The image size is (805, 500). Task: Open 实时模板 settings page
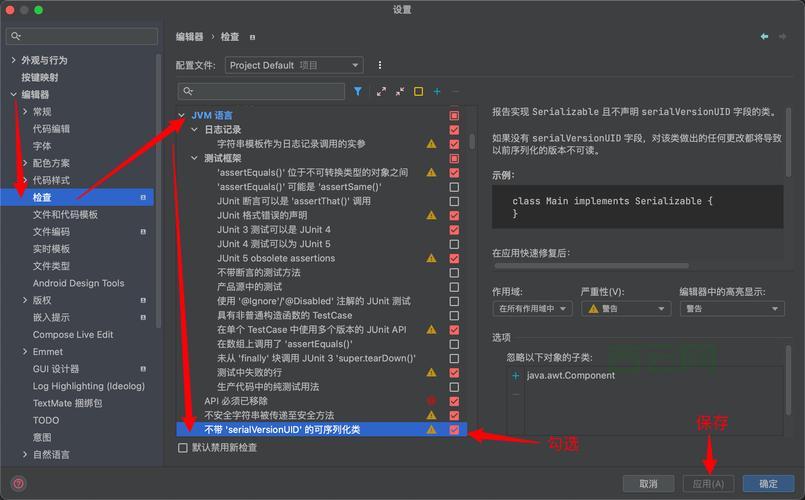[x=51, y=249]
